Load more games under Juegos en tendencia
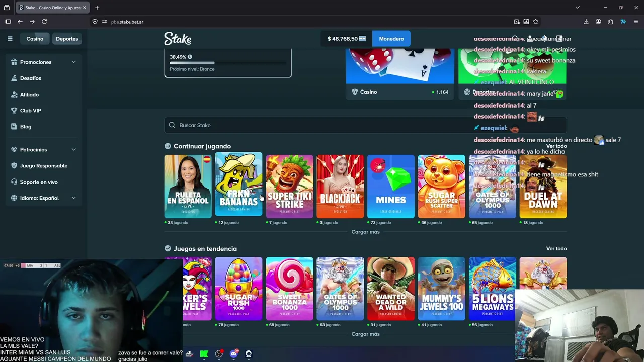Viewport: 644px width, 362px height. 365,334
